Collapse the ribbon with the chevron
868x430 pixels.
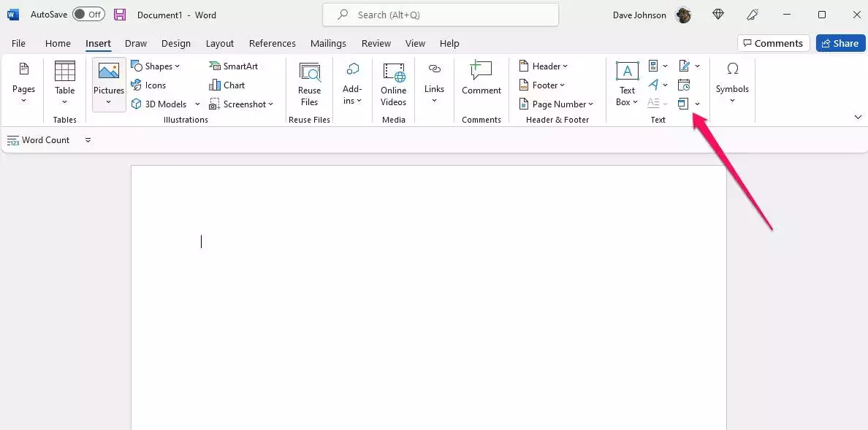(858, 117)
